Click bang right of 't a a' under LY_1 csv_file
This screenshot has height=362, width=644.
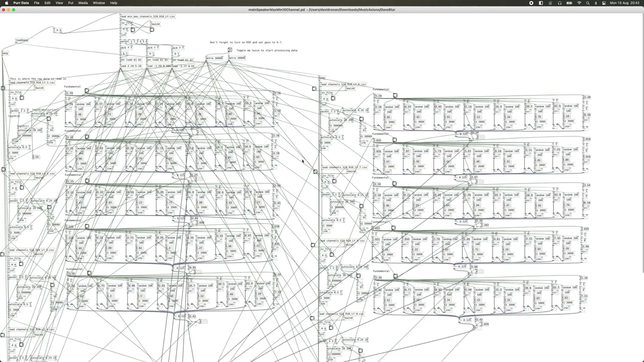22,98
